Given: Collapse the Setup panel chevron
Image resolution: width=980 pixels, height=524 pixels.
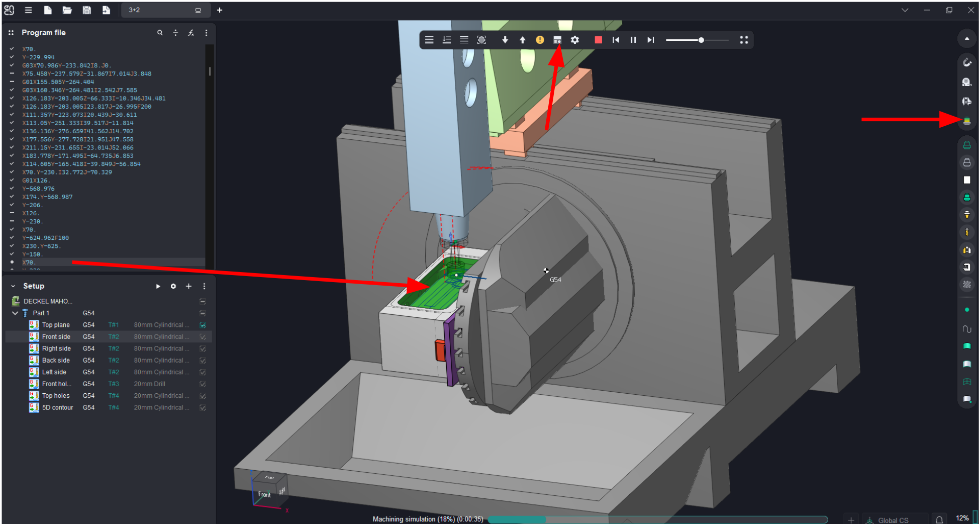Looking at the screenshot, I should pyautogui.click(x=13, y=286).
